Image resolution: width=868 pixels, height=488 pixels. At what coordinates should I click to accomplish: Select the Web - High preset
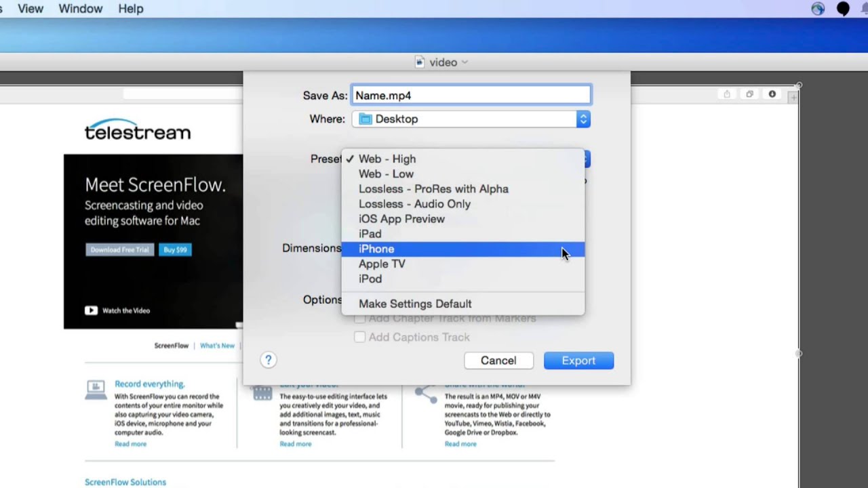(462, 159)
